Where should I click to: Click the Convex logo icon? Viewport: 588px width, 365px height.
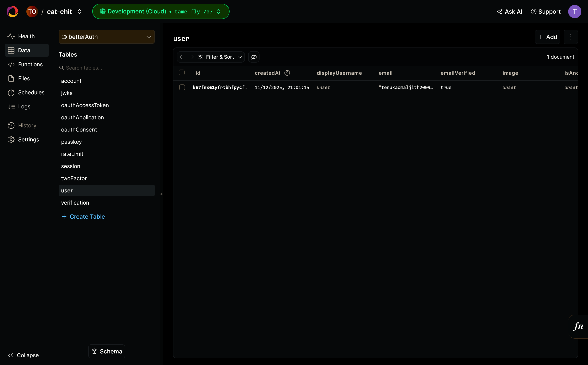pyautogui.click(x=12, y=12)
